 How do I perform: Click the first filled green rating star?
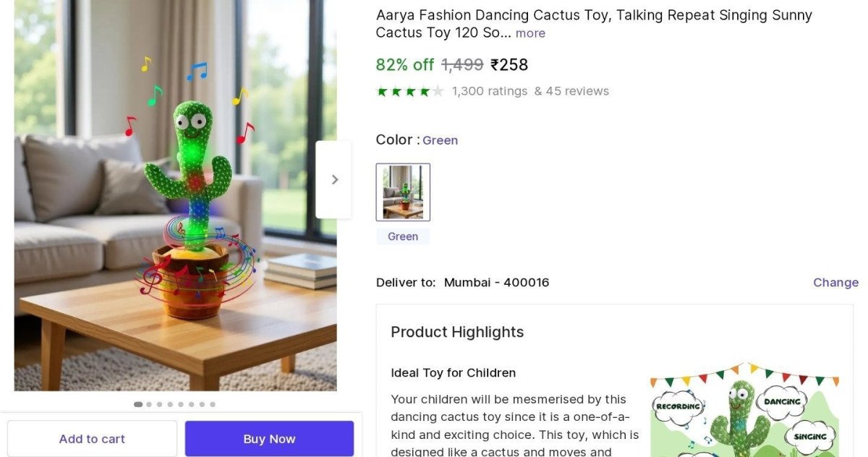click(x=382, y=91)
